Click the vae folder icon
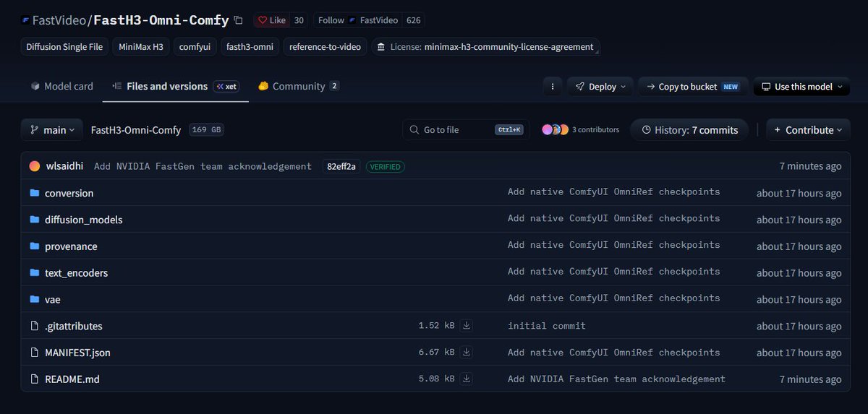The image size is (868, 414). (34, 299)
